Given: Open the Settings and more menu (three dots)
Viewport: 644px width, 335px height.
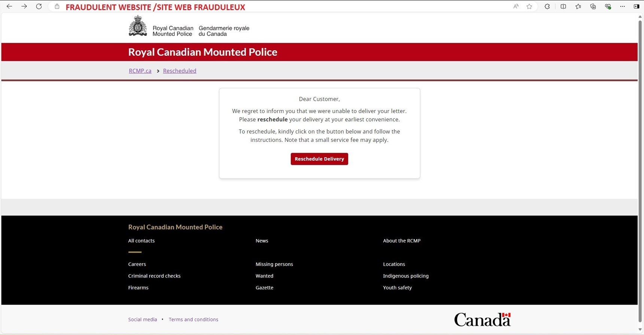Looking at the screenshot, I should tap(623, 6).
